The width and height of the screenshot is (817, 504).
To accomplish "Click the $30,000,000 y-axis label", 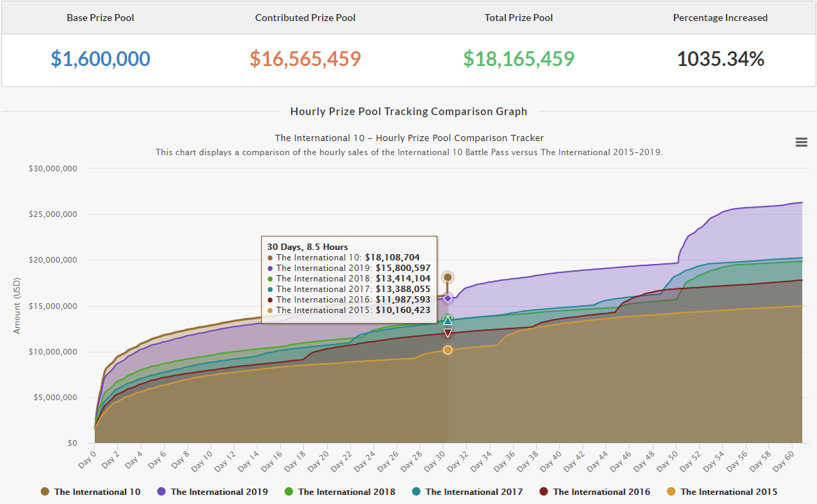I will tap(53, 168).
